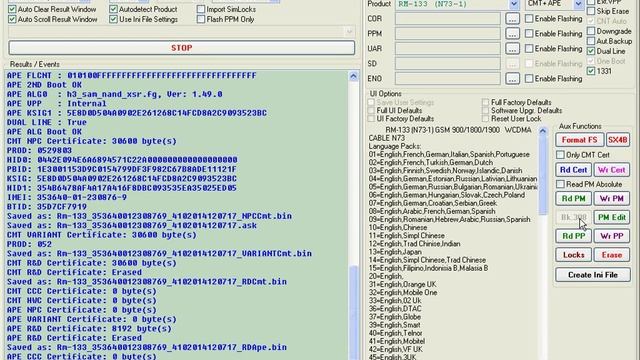Select language pack 31=English,Orange UK
The width and height of the screenshot is (640, 360).
[x=402, y=284]
